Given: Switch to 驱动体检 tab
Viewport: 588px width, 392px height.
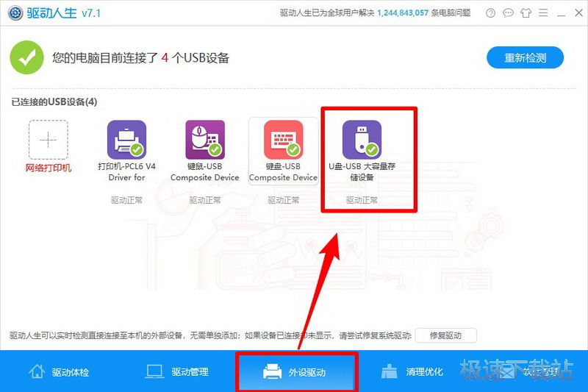Looking at the screenshot, I should pos(59,371).
